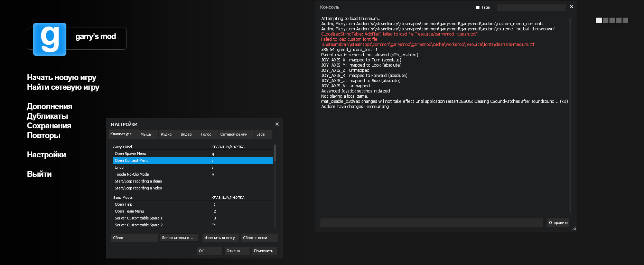Click the console window resize grip
Screen dimensions: 644x265
pos(574,228)
